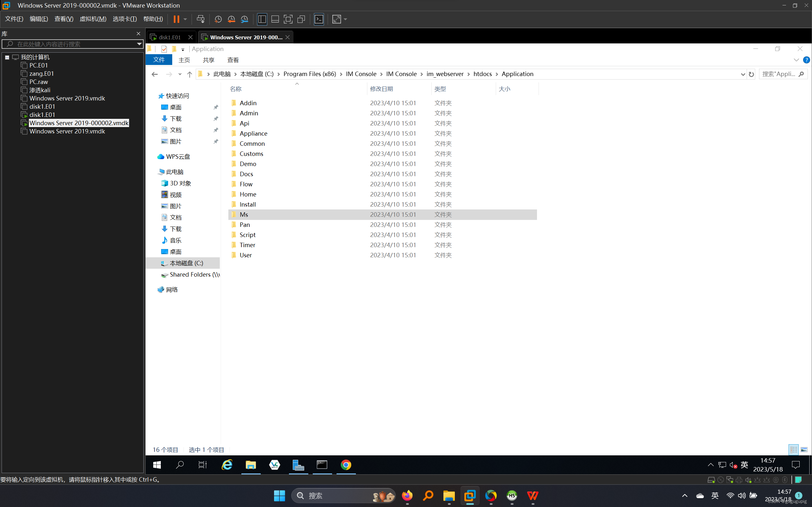Switch to large icons view in Explorer
This screenshot has height=507, width=812.
pos(804,450)
